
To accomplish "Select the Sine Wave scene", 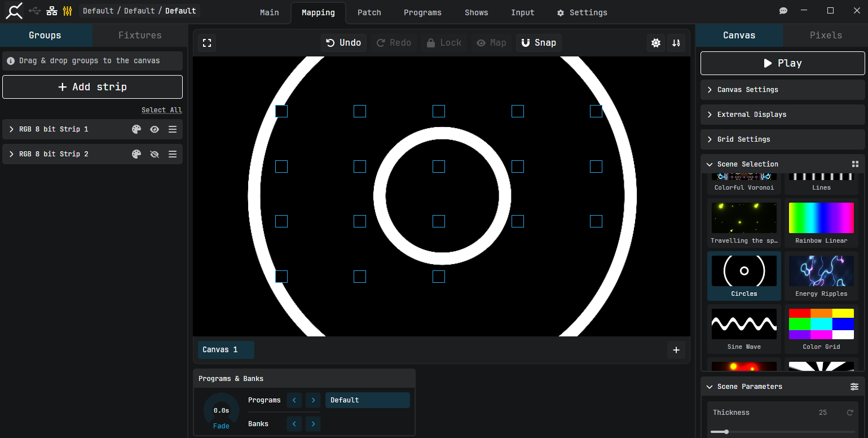I will (744, 330).
